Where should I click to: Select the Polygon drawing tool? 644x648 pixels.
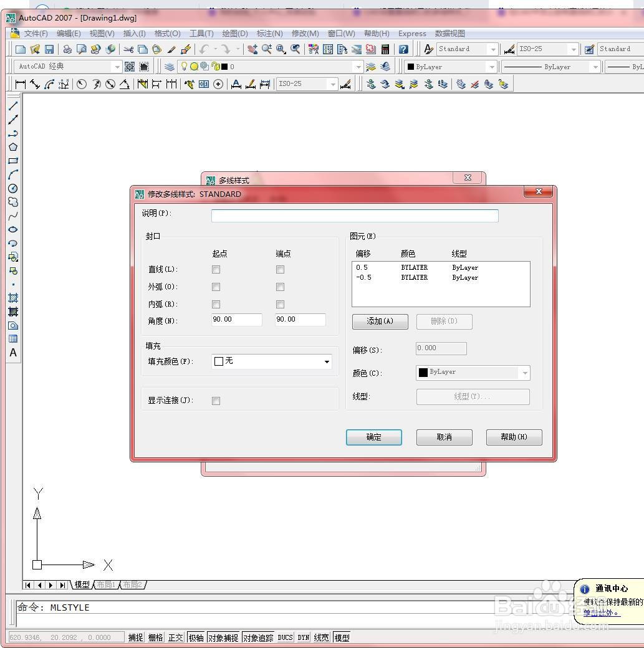coord(13,147)
